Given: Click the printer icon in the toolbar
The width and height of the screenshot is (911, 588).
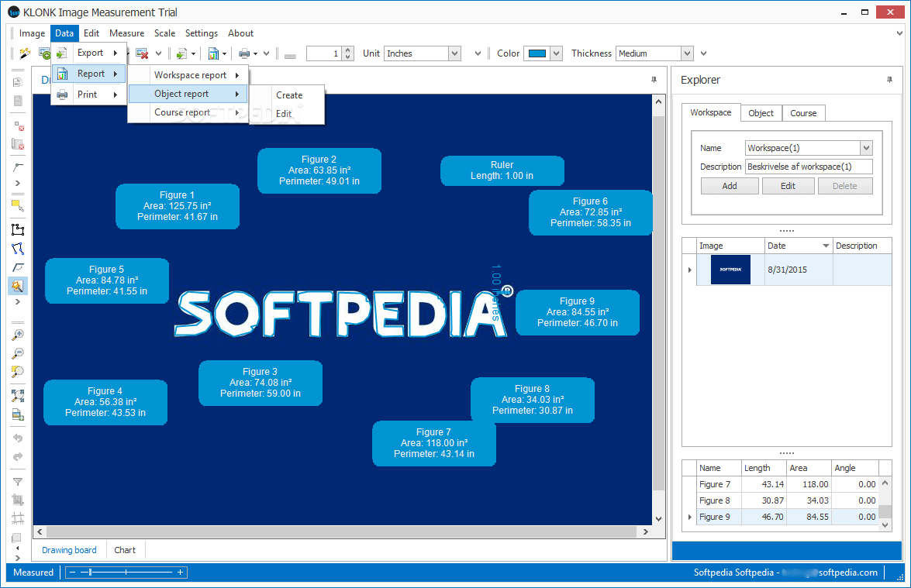Looking at the screenshot, I should click(x=244, y=53).
